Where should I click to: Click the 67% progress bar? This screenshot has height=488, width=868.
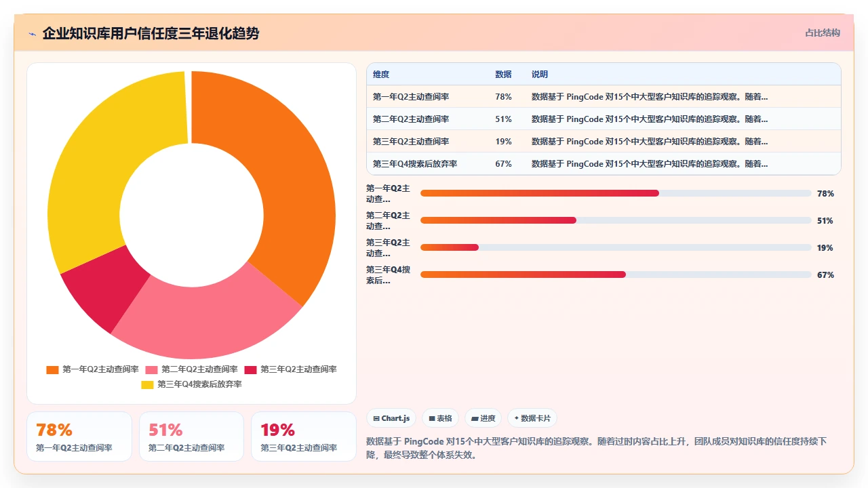point(616,274)
